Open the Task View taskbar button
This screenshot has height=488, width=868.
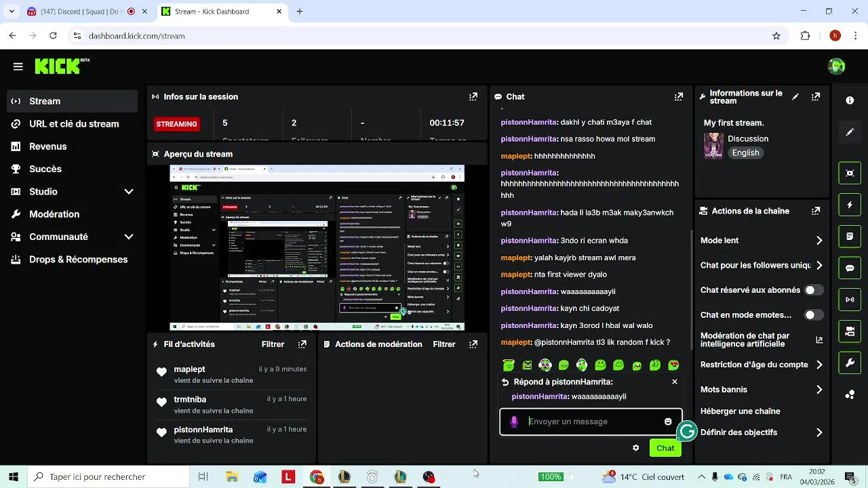[x=203, y=477]
